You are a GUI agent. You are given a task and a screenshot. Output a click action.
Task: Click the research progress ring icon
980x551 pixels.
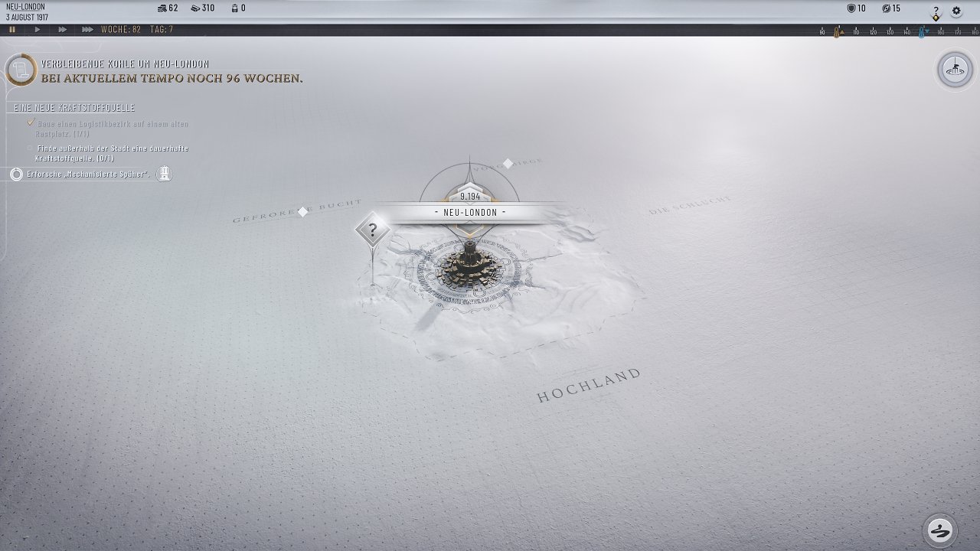[16, 174]
